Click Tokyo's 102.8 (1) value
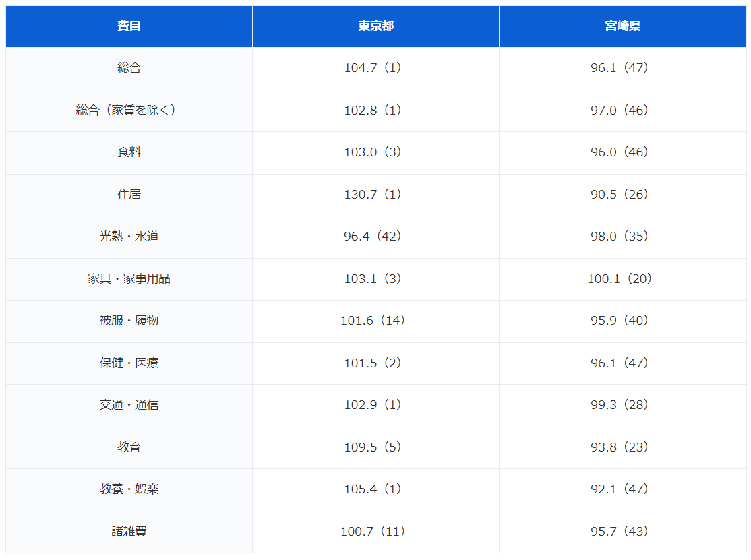This screenshot has height=560, width=751. click(375, 110)
